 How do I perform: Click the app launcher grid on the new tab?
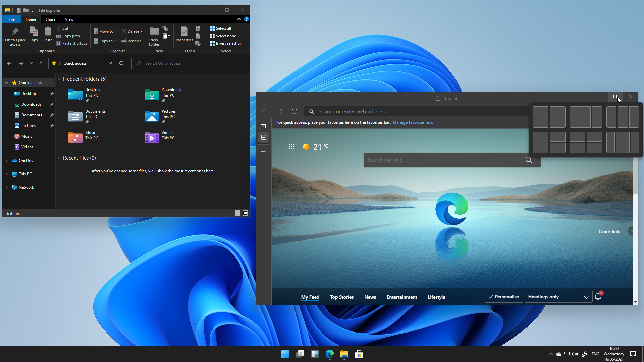(x=291, y=147)
